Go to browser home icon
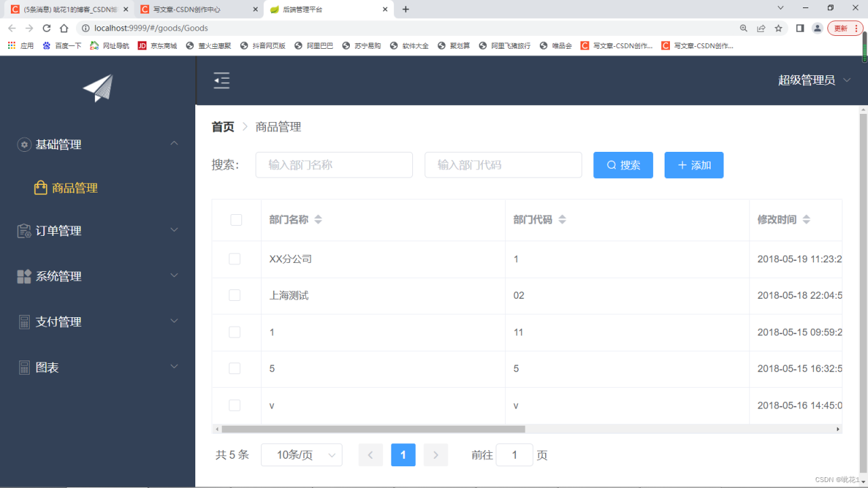Viewport: 868px width, 488px height. (64, 28)
